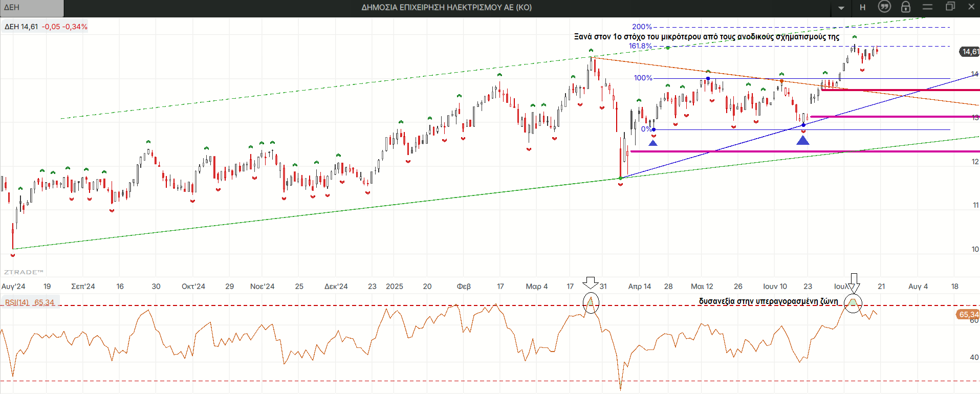Click the Ιουν 10 date label
Screen dimensions: 980x394
pos(775,287)
